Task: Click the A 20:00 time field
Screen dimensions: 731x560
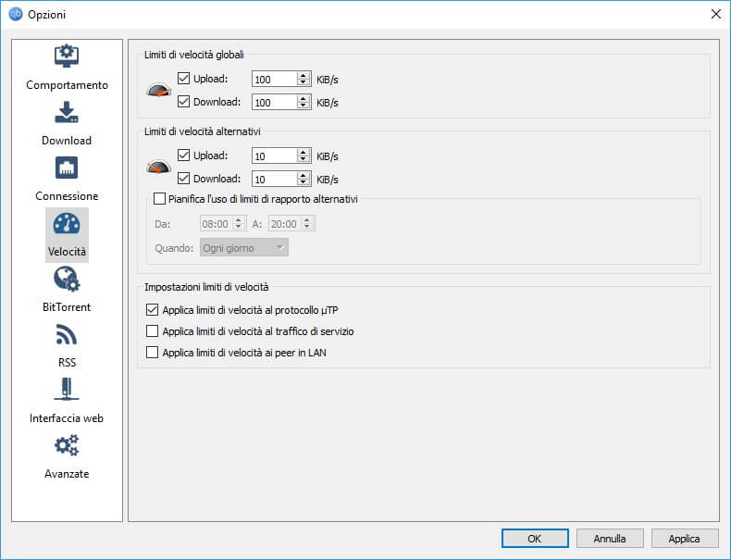Action: tap(291, 224)
